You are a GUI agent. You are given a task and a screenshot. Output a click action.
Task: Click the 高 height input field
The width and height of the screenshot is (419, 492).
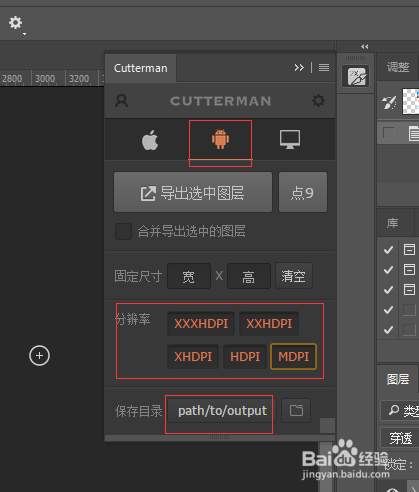tap(249, 276)
